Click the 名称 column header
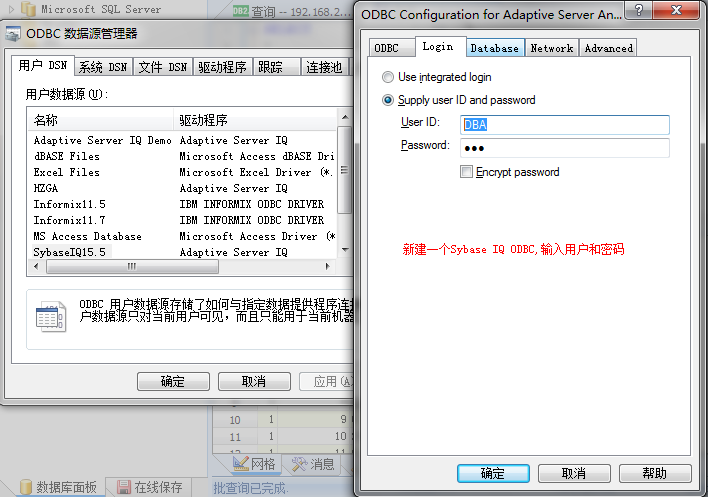The height and width of the screenshot is (497, 708). [x=100, y=120]
